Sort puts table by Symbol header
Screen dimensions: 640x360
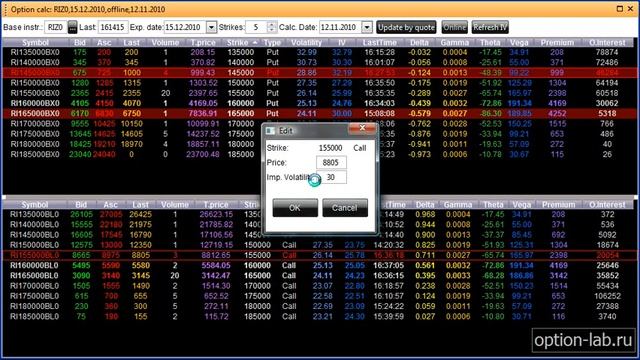pos(36,42)
